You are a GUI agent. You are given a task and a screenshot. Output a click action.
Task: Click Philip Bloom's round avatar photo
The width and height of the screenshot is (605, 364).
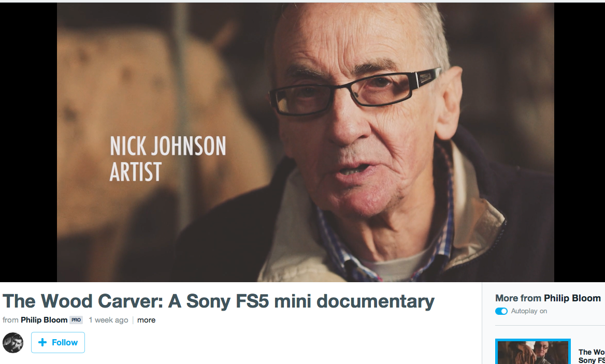tap(13, 342)
